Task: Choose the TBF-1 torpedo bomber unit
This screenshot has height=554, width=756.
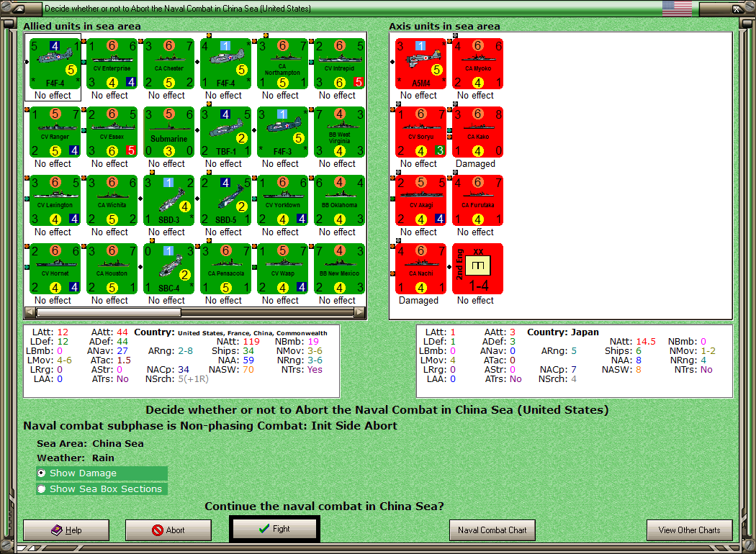Action: (x=225, y=132)
